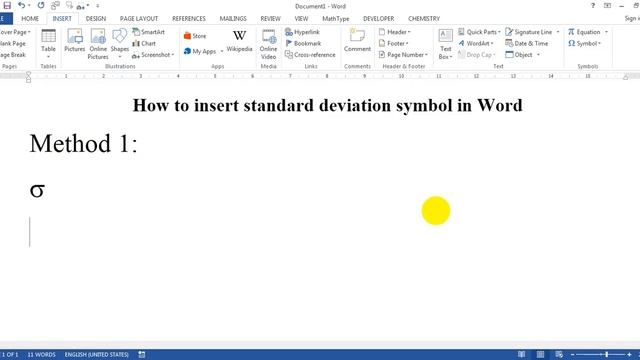Insert a Text Box

pyautogui.click(x=445, y=44)
